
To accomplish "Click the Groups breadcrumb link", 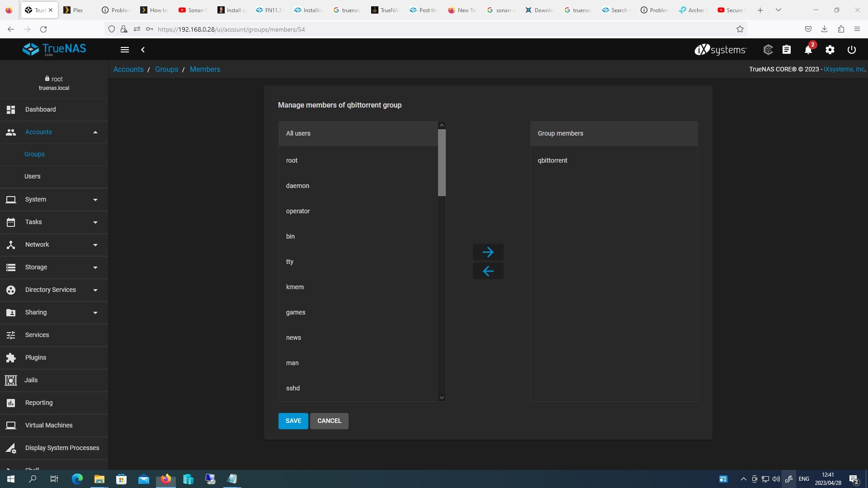I will (166, 69).
